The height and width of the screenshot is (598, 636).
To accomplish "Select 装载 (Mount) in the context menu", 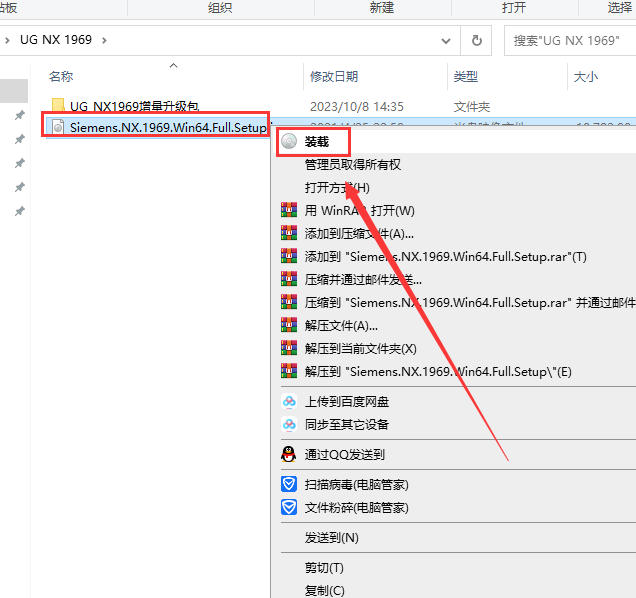I will [316, 142].
